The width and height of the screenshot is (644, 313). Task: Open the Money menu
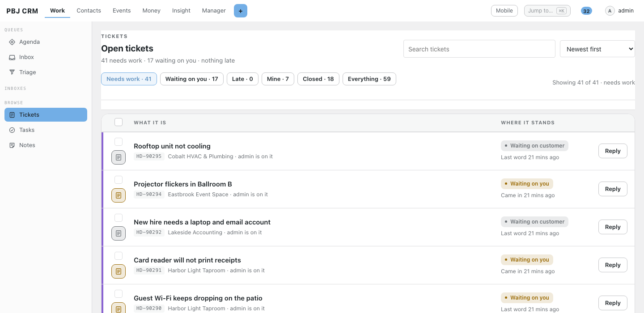(x=152, y=11)
